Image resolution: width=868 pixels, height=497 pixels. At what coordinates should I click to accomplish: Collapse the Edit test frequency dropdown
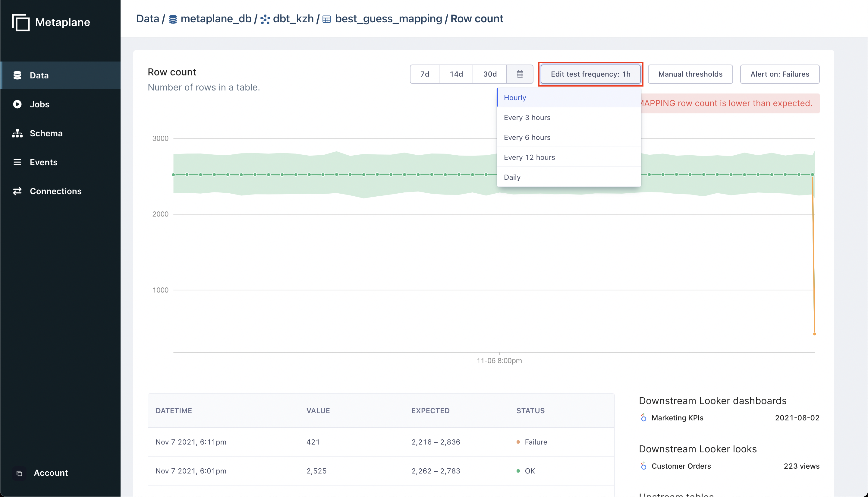pyautogui.click(x=590, y=74)
